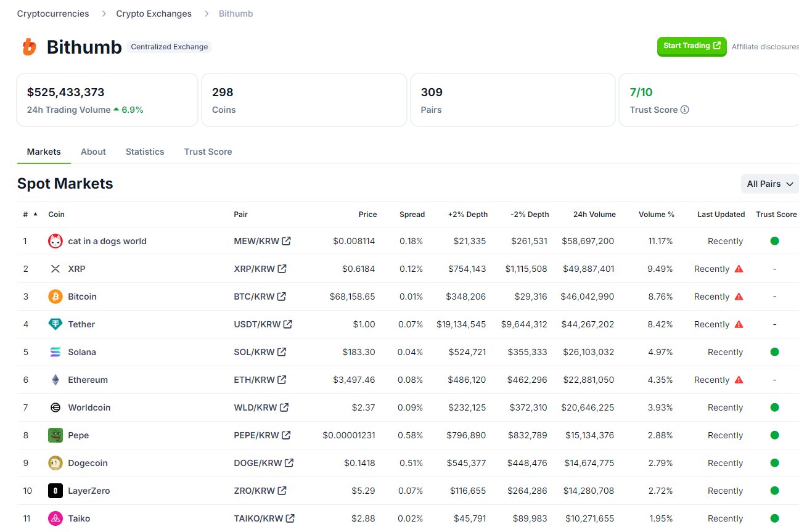Click the red warning icon in XRP row

[x=739, y=269]
